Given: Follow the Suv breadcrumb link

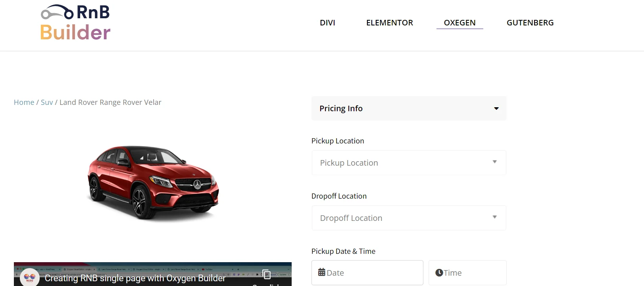Looking at the screenshot, I should point(47,102).
